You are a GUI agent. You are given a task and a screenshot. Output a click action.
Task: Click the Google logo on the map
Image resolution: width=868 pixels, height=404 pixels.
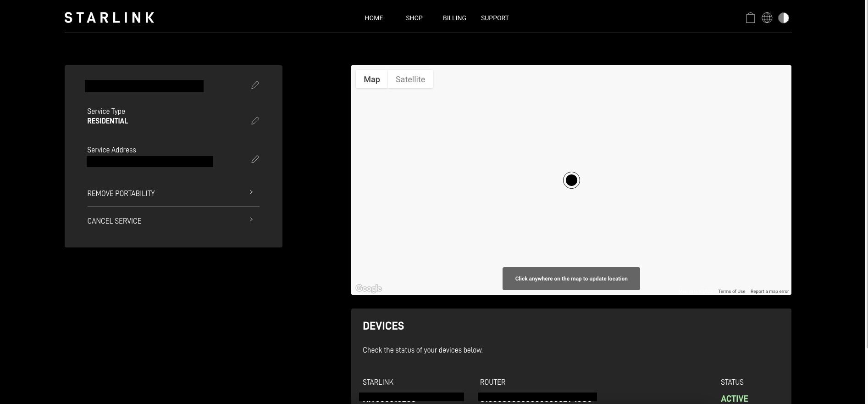tap(369, 288)
